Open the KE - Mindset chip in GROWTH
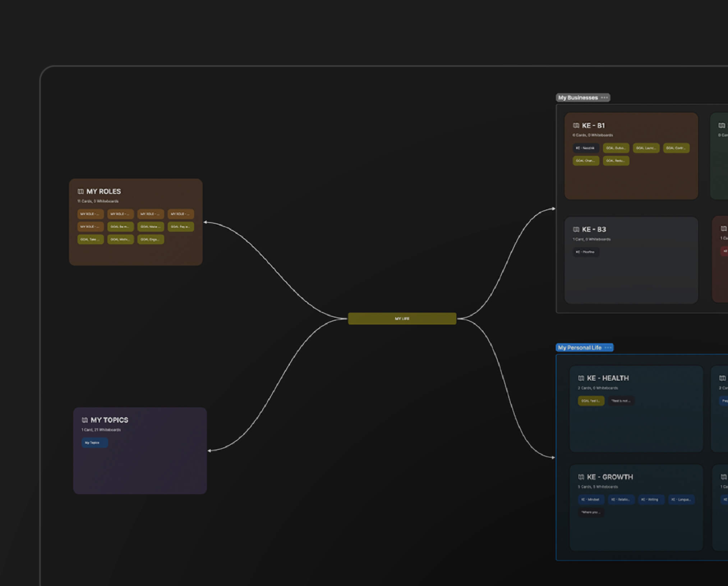 pos(590,500)
